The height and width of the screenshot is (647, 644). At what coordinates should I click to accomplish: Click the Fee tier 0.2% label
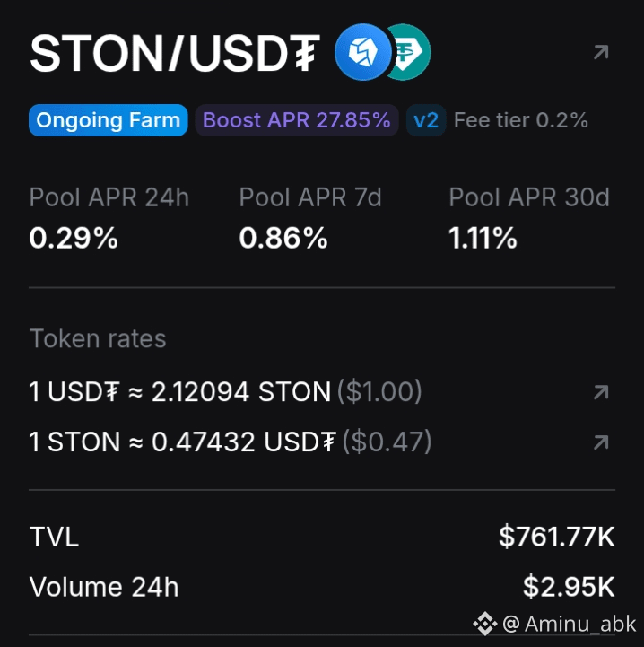click(x=521, y=120)
